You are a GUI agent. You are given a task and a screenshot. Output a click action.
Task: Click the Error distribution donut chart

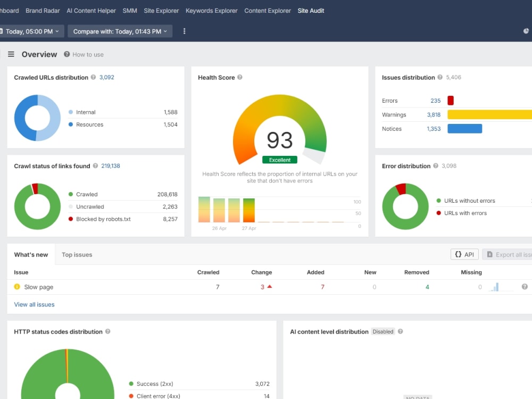[x=405, y=206]
